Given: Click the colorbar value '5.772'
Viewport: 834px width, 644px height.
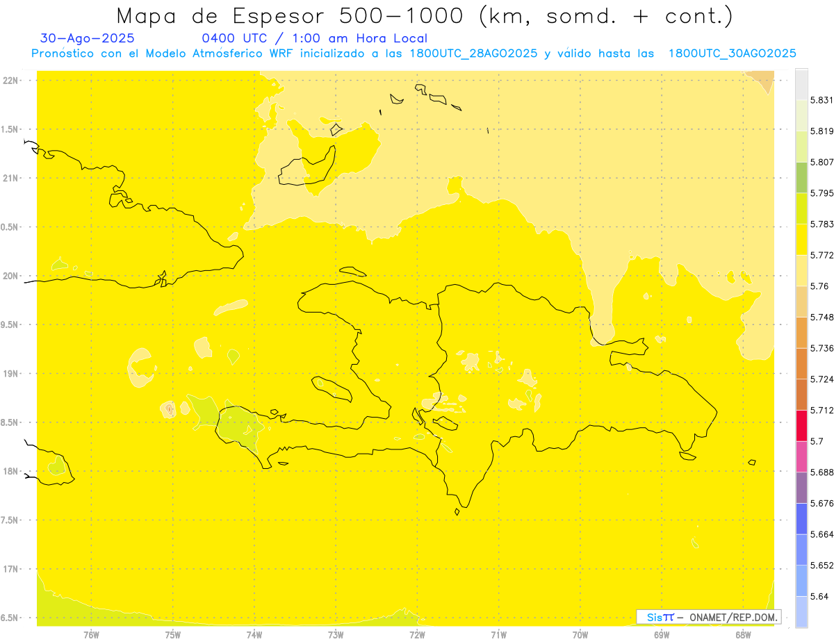Looking at the screenshot, I should point(821,255).
